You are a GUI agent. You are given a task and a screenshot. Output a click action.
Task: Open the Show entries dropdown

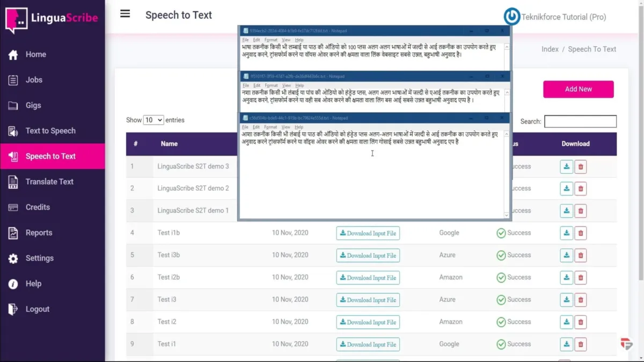click(153, 120)
